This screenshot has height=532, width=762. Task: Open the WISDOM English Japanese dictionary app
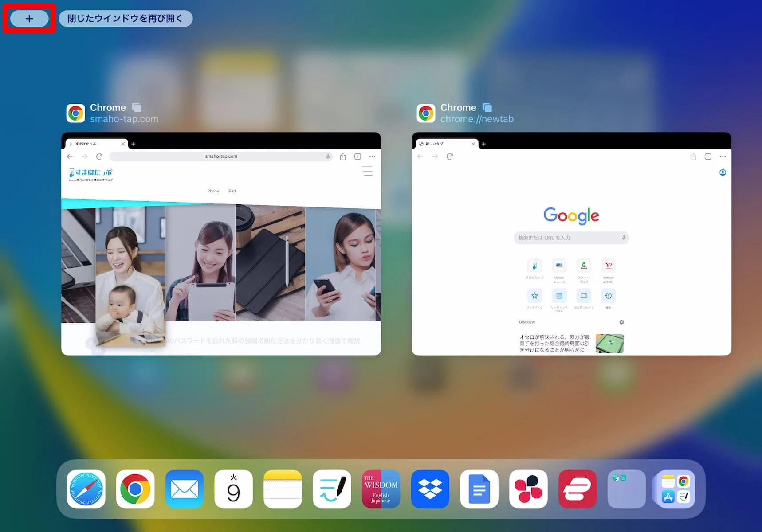381,489
